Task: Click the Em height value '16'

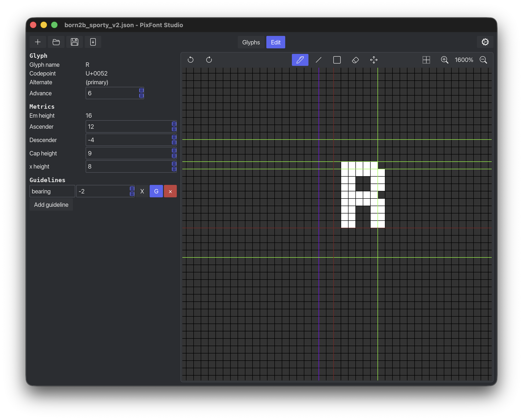Action: 89,116
